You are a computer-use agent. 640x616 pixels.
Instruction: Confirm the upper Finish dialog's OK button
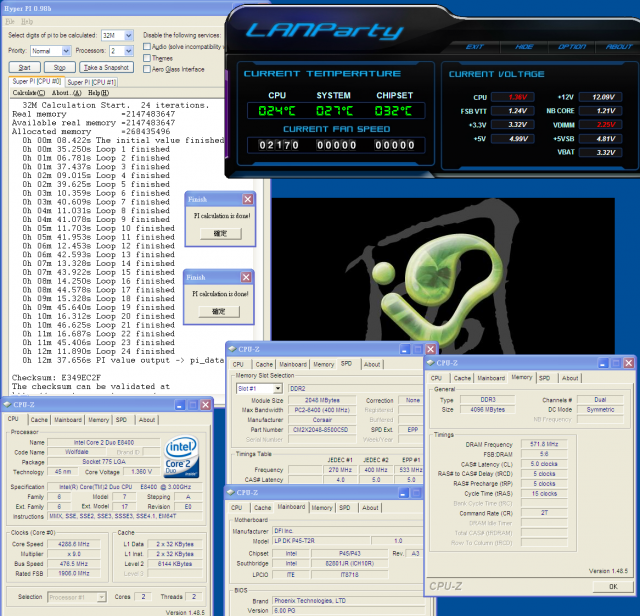pyautogui.click(x=220, y=234)
